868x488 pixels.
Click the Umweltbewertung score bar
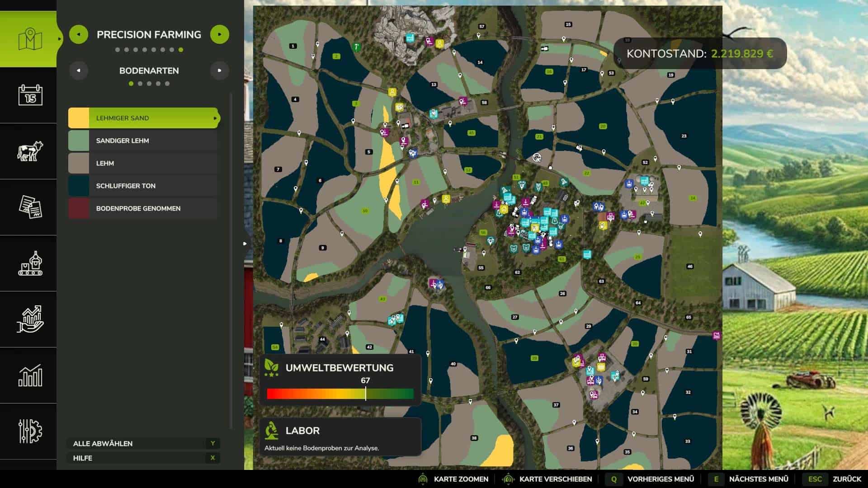[340, 394]
